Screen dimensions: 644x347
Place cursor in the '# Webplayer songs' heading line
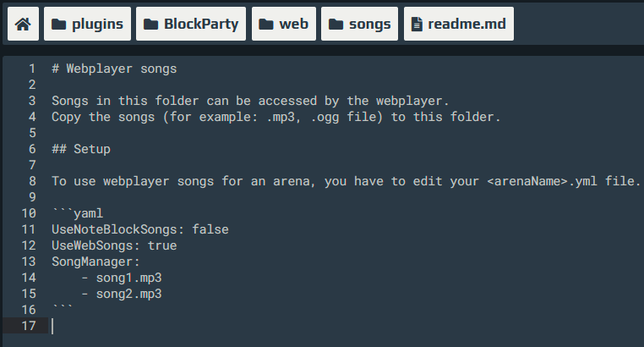click(114, 69)
